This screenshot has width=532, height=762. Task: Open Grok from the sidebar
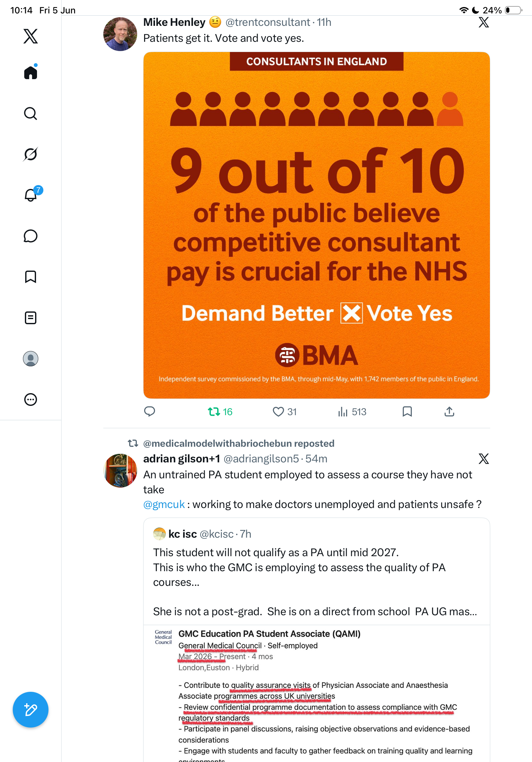(31, 154)
